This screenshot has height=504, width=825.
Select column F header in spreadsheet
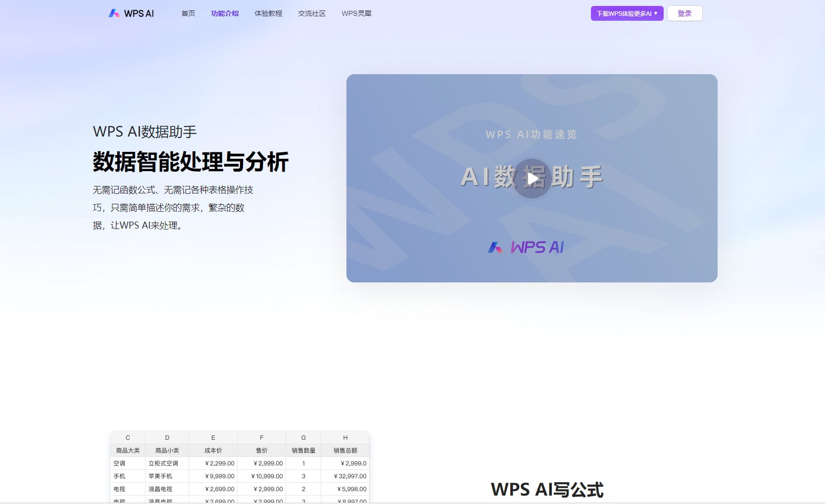pyautogui.click(x=261, y=438)
